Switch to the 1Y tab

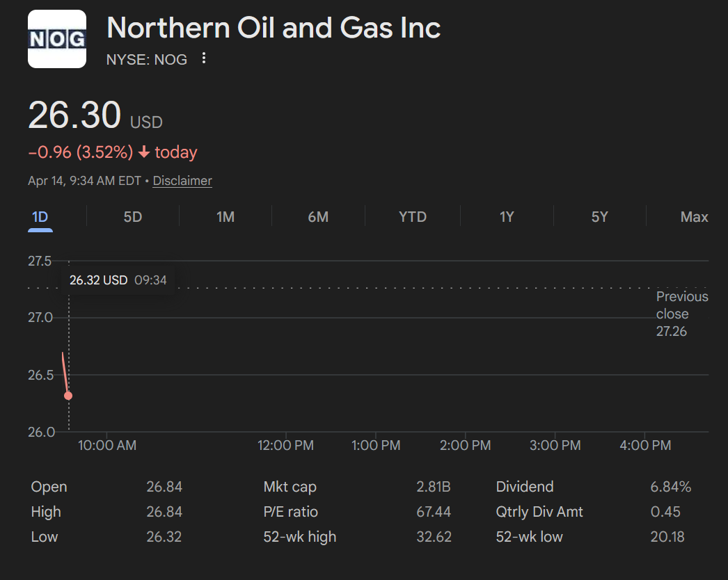[507, 217]
